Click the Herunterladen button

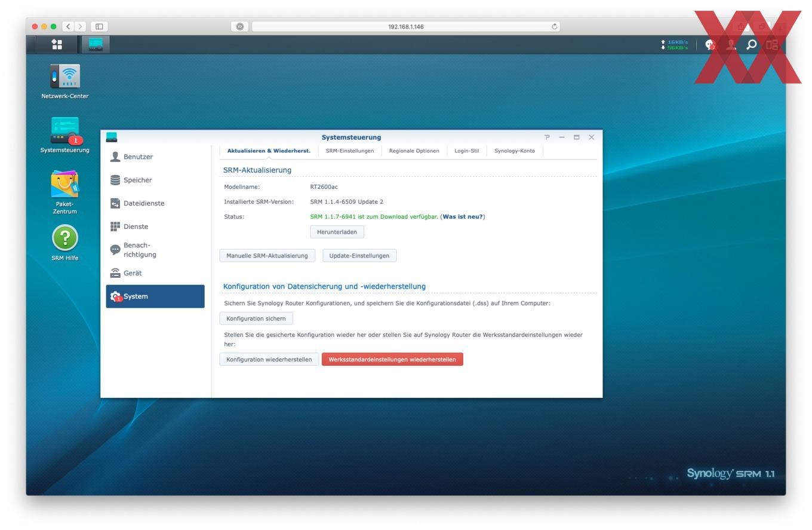(x=337, y=232)
